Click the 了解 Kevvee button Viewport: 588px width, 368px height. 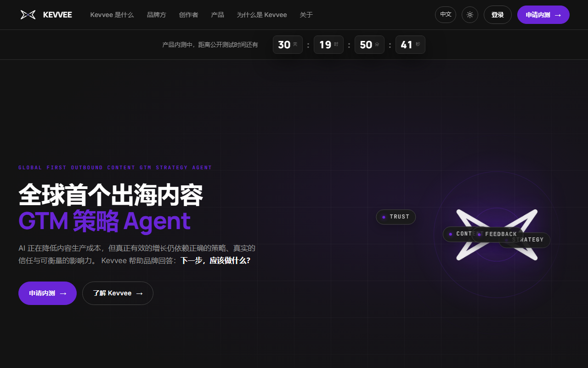pyautogui.click(x=118, y=293)
